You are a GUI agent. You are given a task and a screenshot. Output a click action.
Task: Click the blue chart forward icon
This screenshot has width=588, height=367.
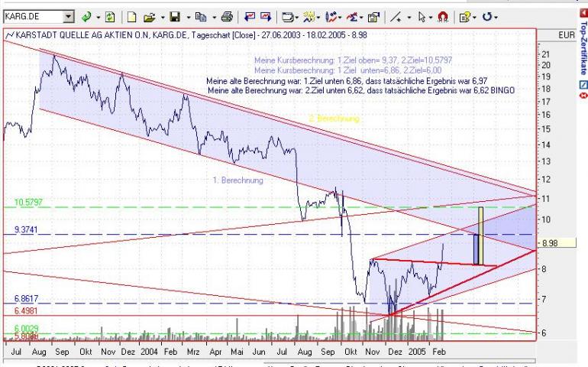[x=266, y=17]
